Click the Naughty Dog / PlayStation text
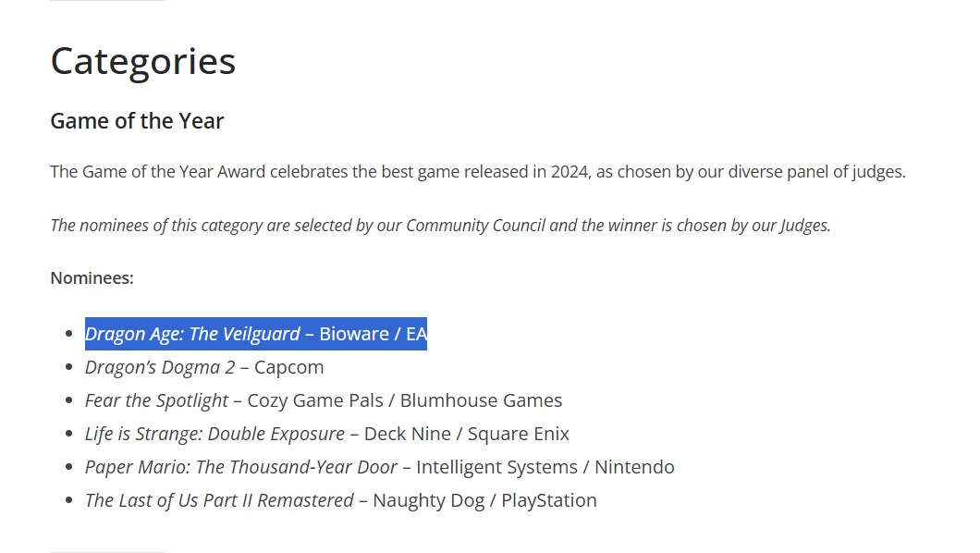Screen dimensions: 980x553 (x=485, y=500)
